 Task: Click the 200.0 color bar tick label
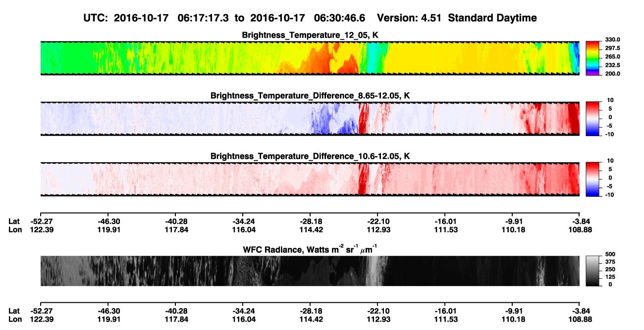tap(613, 74)
